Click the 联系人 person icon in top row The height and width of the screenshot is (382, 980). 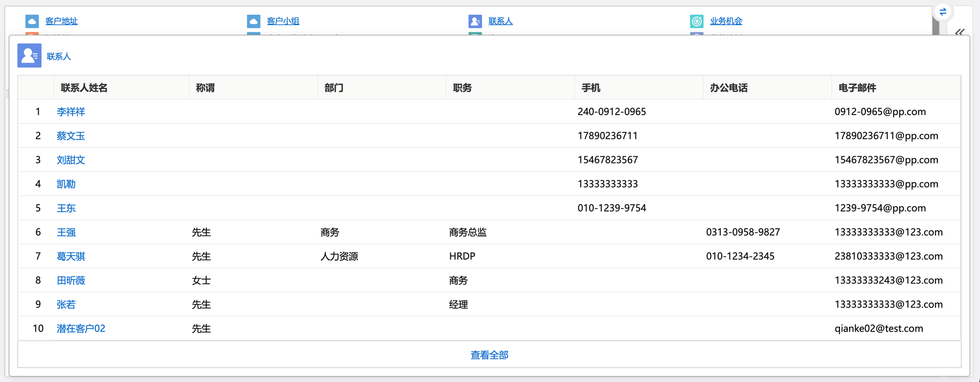tap(475, 21)
